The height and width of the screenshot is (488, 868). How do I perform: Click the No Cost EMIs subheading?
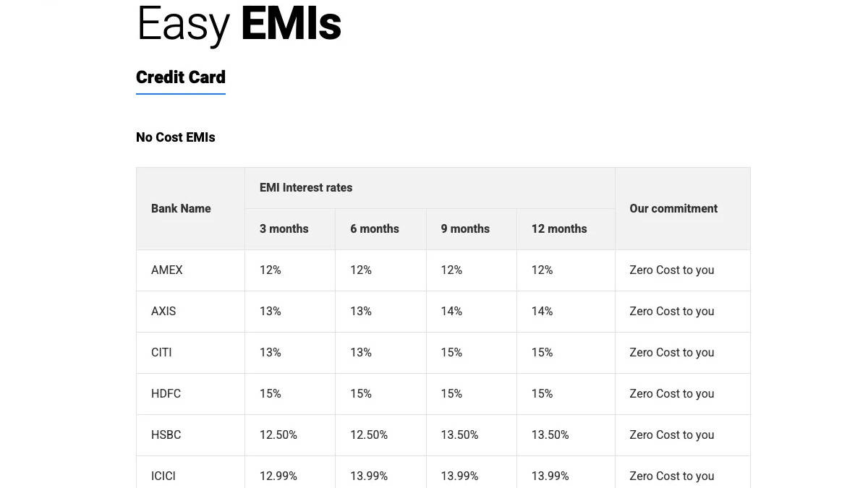click(x=176, y=137)
